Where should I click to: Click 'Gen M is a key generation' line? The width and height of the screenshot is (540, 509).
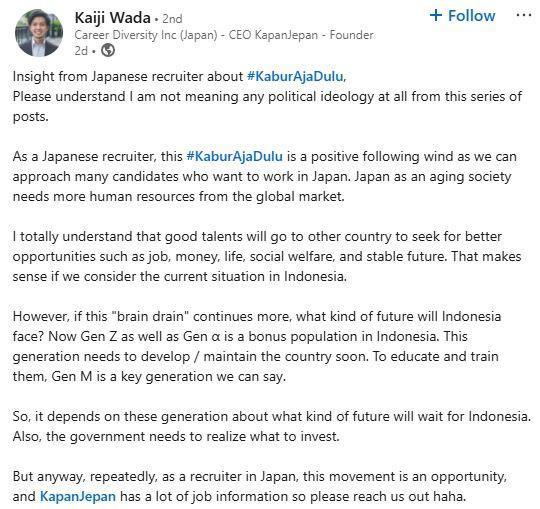(x=169, y=376)
